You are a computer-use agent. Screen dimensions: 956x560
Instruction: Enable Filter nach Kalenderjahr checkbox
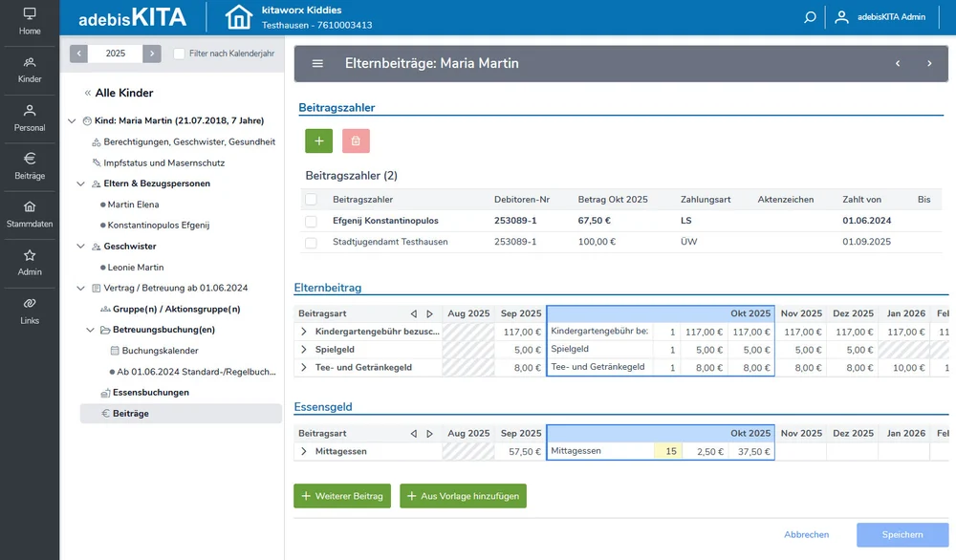pyautogui.click(x=180, y=54)
